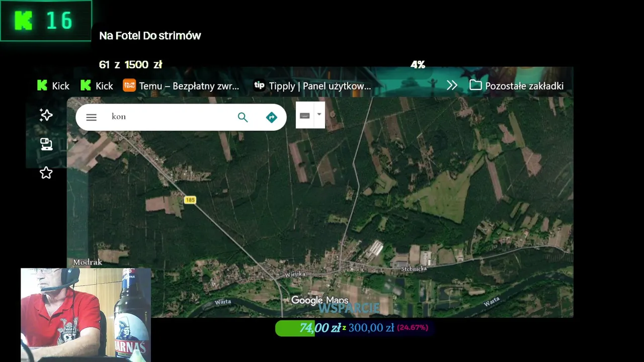Image resolution: width=644 pixels, height=362 pixels.
Task: Click the 74,00 zł donation progress bar
Action: coord(355,328)
